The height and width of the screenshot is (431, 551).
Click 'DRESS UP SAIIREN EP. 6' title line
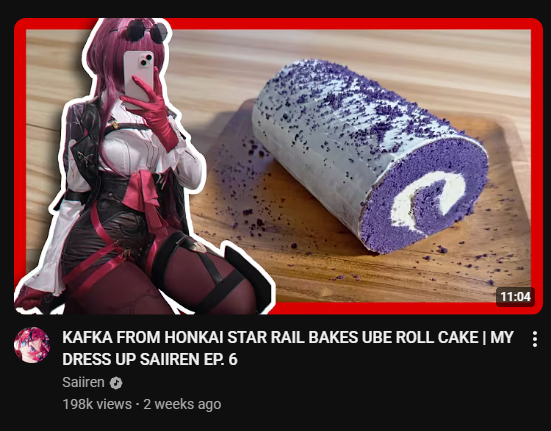point(150,359)
